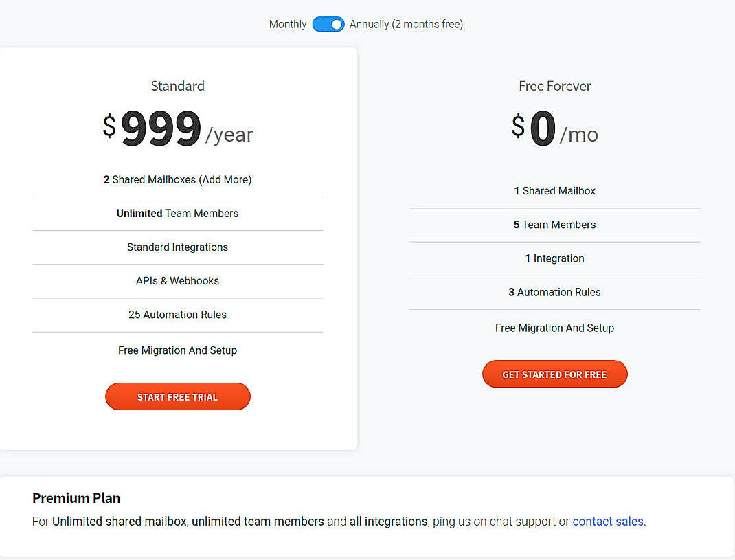
Task: Click the Premium Plan heading
Action: [76, 498]
